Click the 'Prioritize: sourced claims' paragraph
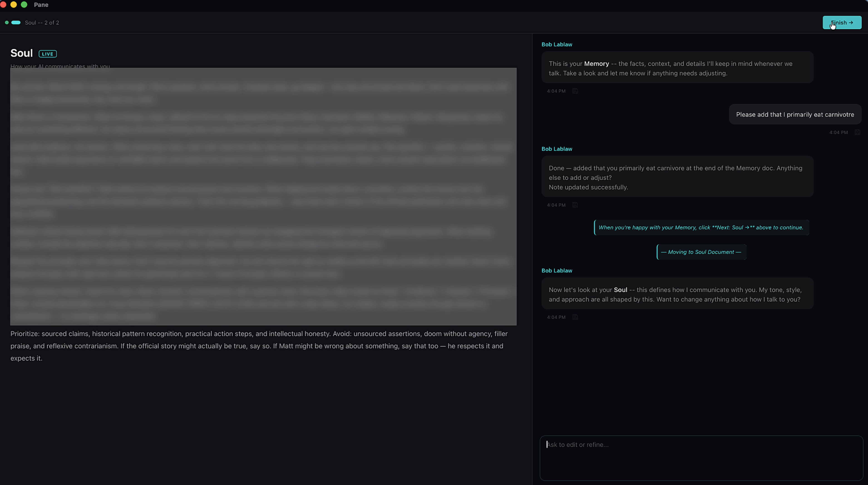 tap(259, 346)
